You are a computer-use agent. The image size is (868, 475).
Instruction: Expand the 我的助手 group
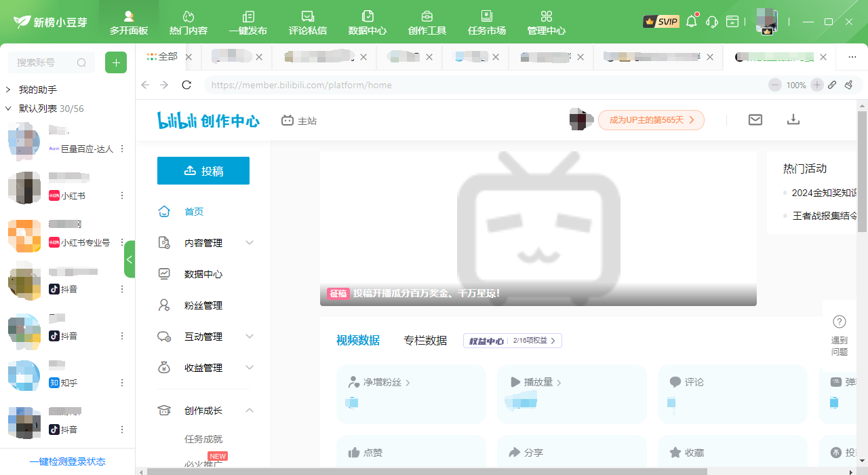[8, 90]
